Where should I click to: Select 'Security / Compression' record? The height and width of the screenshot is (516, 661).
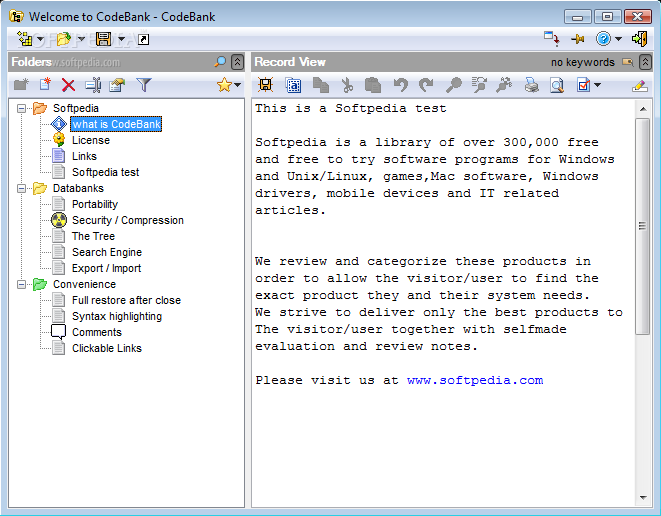click(128, 220)
